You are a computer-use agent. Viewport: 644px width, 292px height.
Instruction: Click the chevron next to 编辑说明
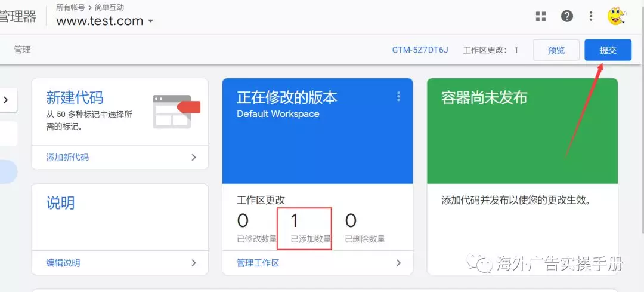(193, 263)
